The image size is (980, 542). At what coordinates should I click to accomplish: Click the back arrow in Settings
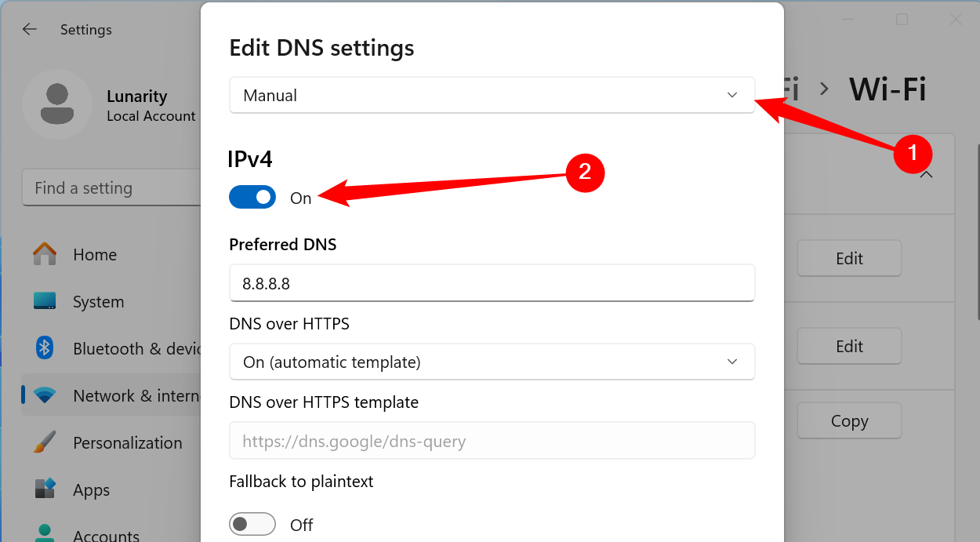30,30
